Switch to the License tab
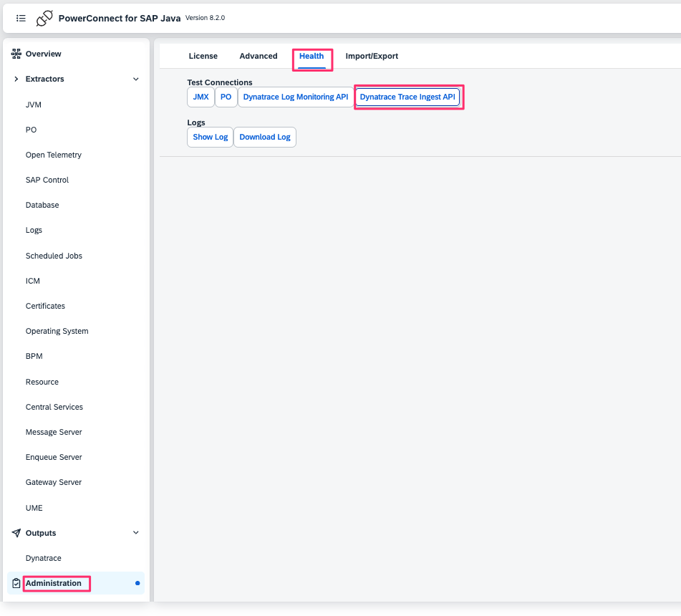Image resolution: width=681 pixels, height=616 pixels. pyautogui.click(x=203, y=56)
